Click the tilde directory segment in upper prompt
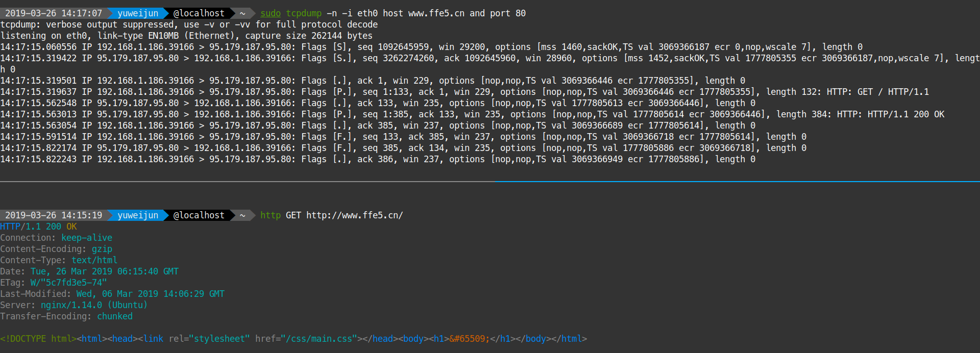Viewport: 980px width, 353px height. 242,13
